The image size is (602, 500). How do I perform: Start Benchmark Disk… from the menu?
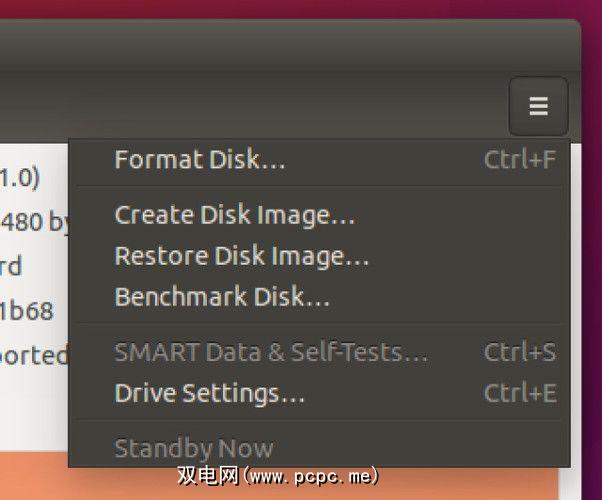tap(222, 297)
